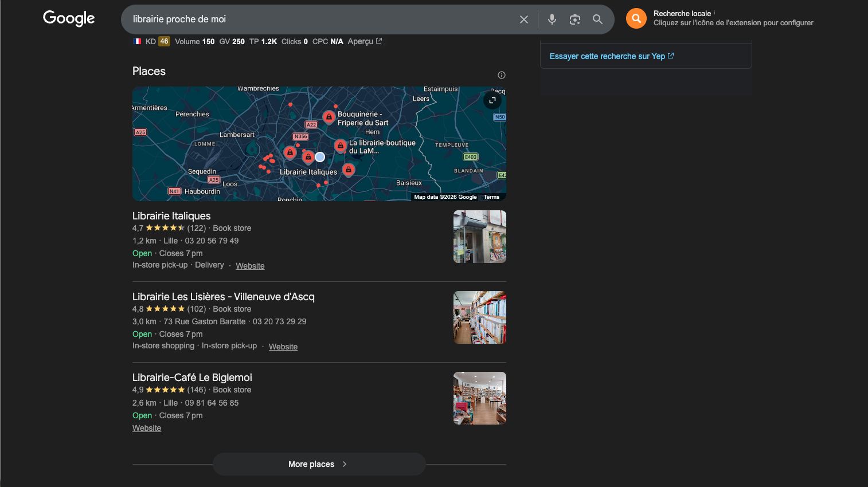Click the 73 Rue Gaston Baratte address

tap(205, 321)
